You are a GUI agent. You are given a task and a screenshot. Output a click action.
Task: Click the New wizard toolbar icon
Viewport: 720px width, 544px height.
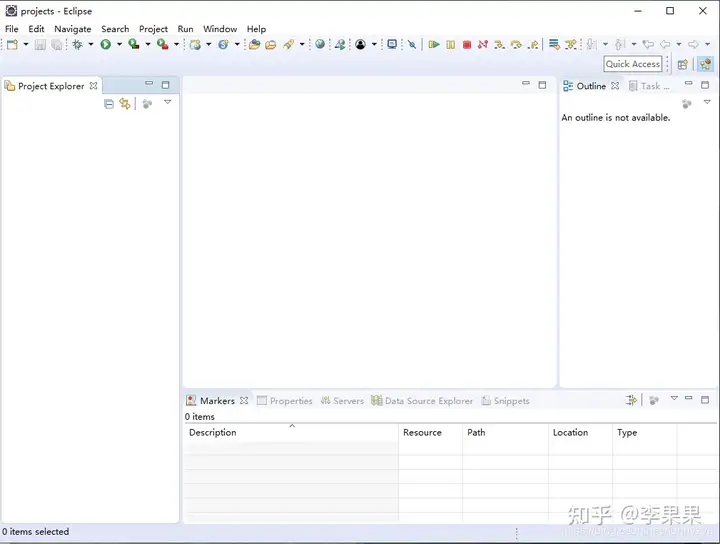[12, 45]
